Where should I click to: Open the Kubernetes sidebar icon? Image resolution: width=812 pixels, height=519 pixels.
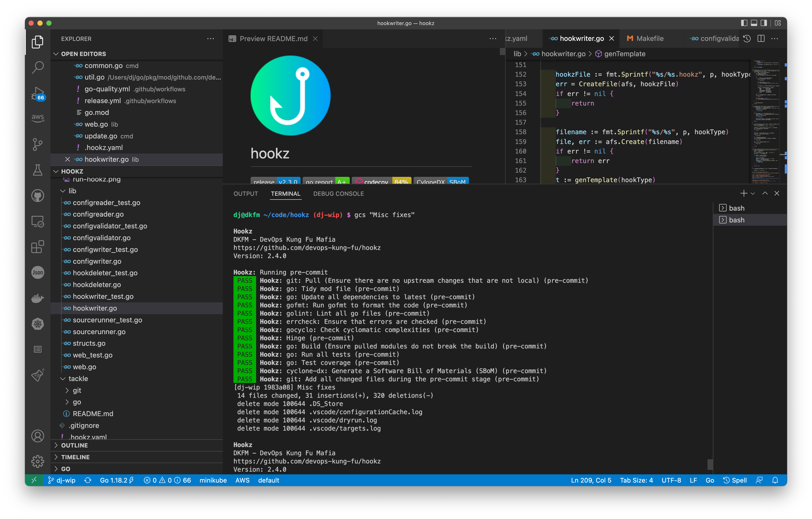tap(37, 324)
